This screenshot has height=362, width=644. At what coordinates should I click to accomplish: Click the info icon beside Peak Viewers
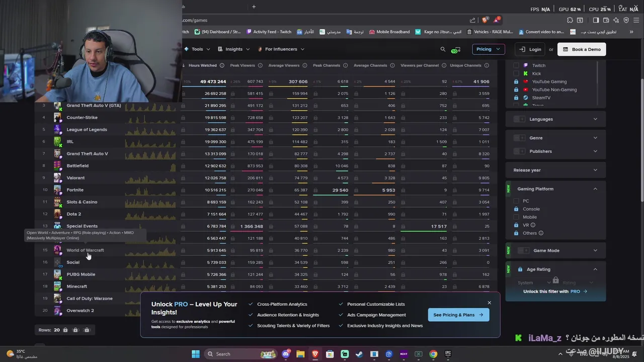(x=260, y=65)
